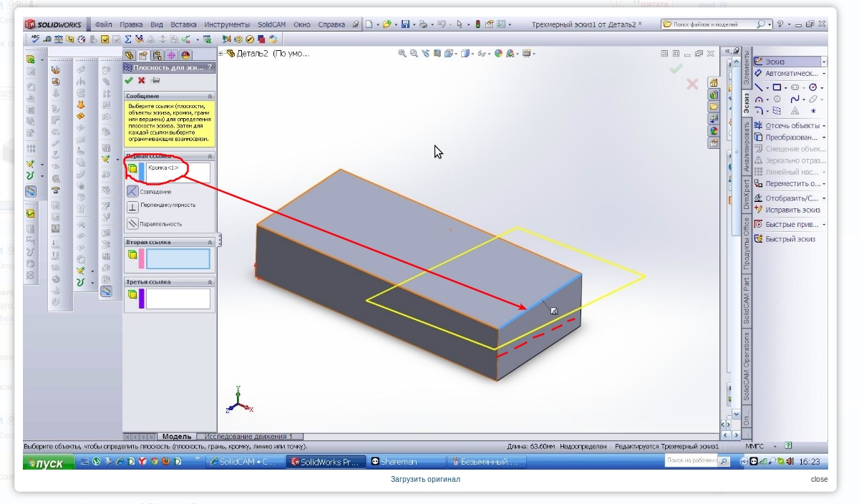This screenshot has width=859, height=504.
Task: Click Zoom to Area magnifier icon
Action: coord(414,53)
